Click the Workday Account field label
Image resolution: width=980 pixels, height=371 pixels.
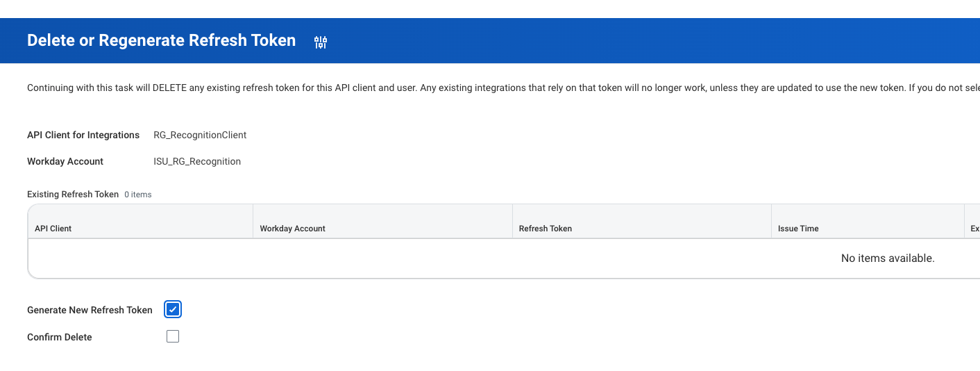click(65, 161)
